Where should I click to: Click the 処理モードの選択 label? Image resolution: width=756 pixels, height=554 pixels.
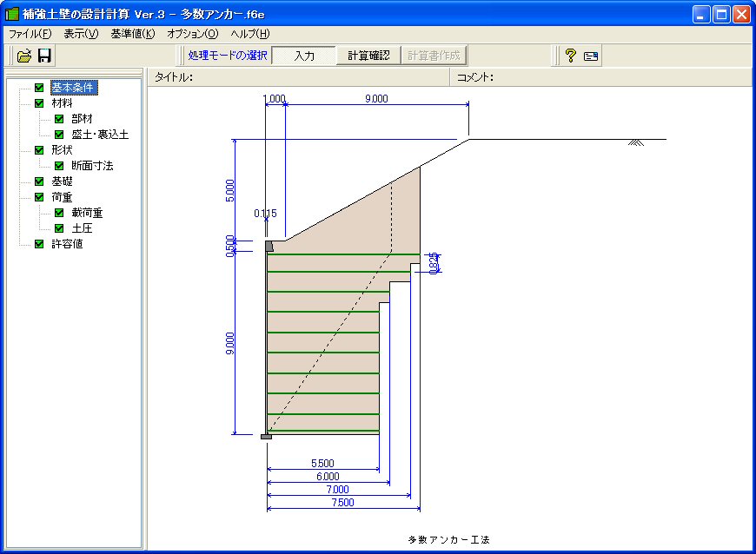(228, 56)
